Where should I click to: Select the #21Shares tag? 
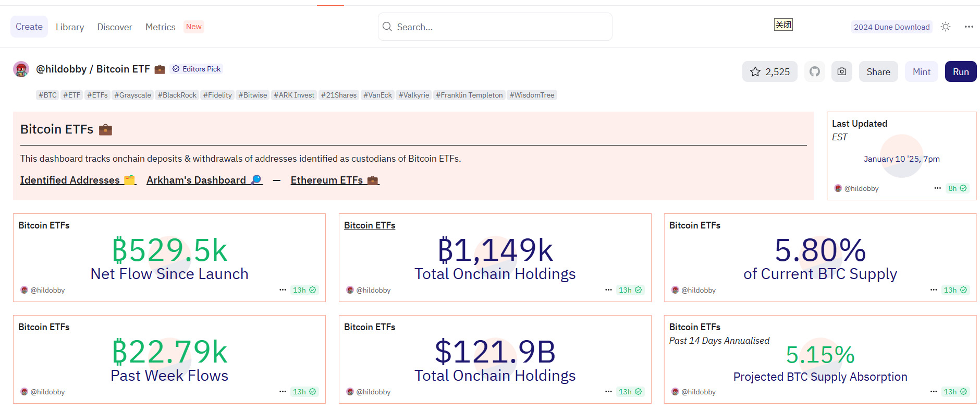click(x=339, y=95)
